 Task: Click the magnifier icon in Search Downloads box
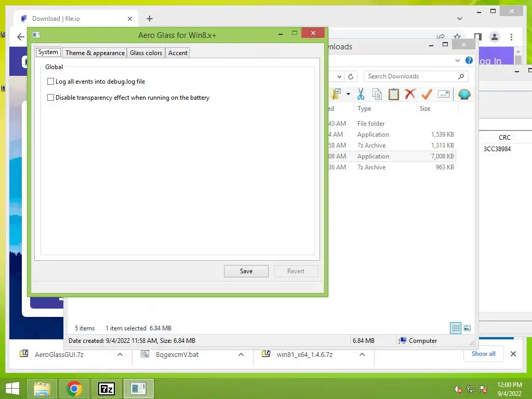click(x=461, y=76)
